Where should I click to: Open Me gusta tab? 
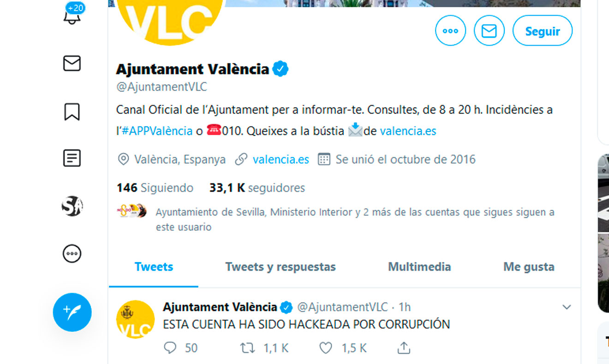click(529, 267)
